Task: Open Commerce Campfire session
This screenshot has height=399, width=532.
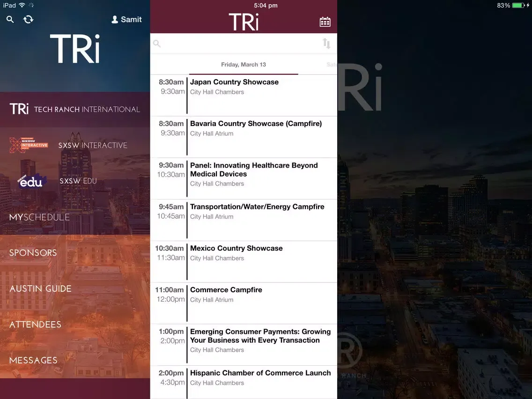Action: click(x=244, y=303)
